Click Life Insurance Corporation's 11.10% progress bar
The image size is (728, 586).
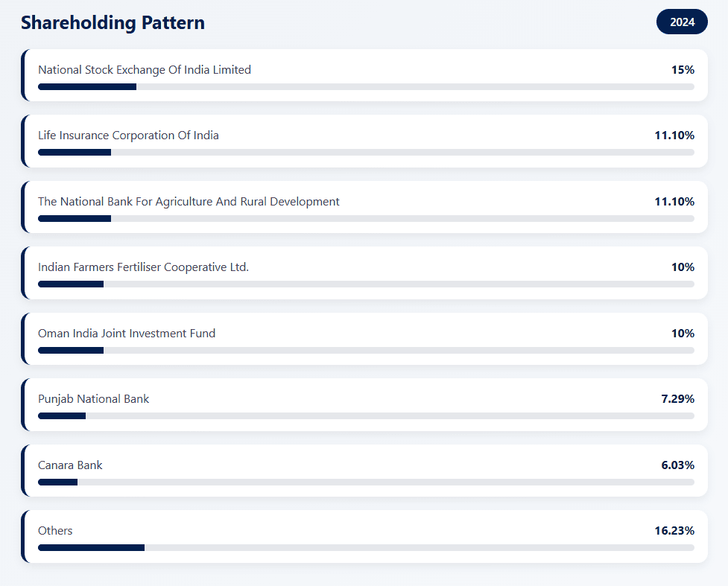coord(365,153)
